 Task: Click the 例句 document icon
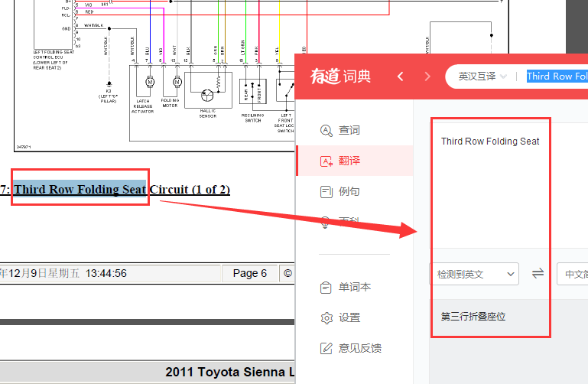(x=326, y=192)
